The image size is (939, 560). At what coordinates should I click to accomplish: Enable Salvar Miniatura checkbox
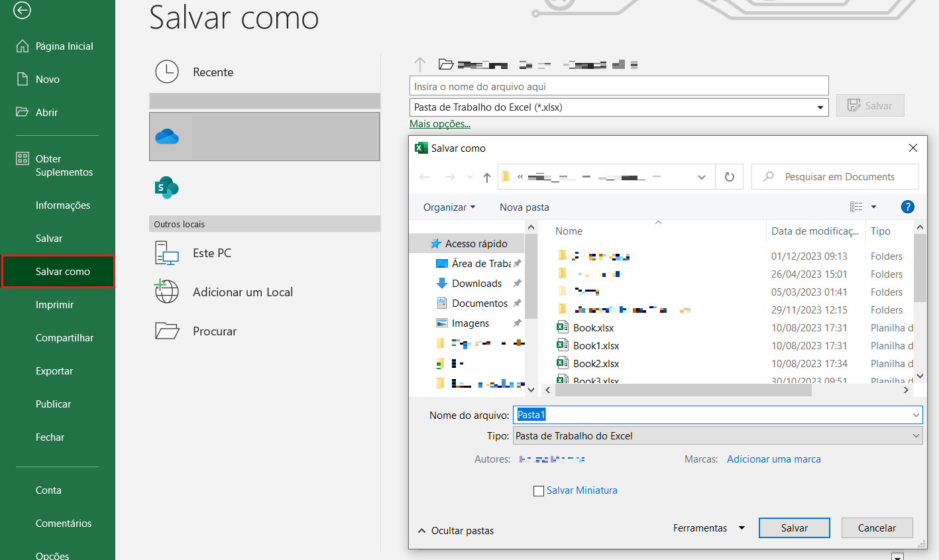(539, 491)
